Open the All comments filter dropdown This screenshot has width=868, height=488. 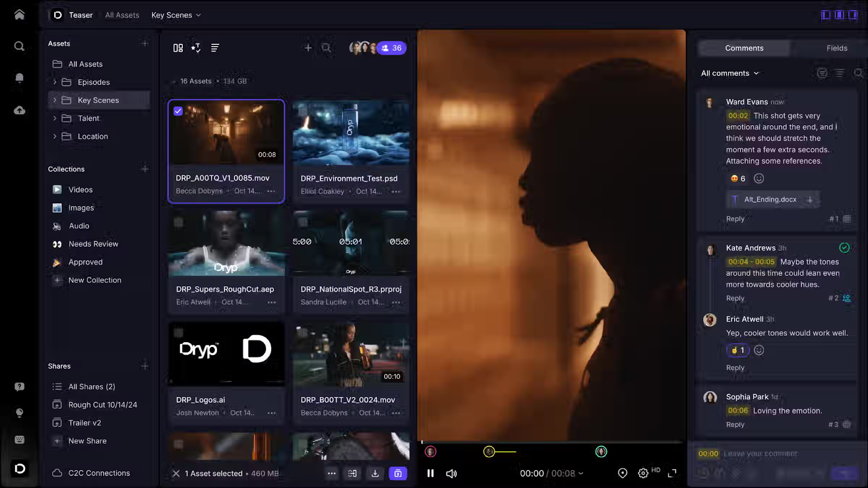click(729, 73)
